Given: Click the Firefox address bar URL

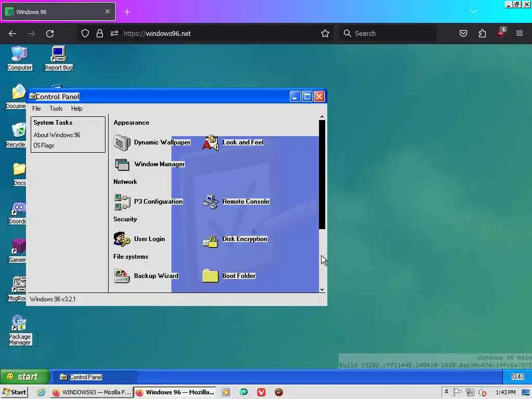Looking at the screenshot, I should [157, 34].
